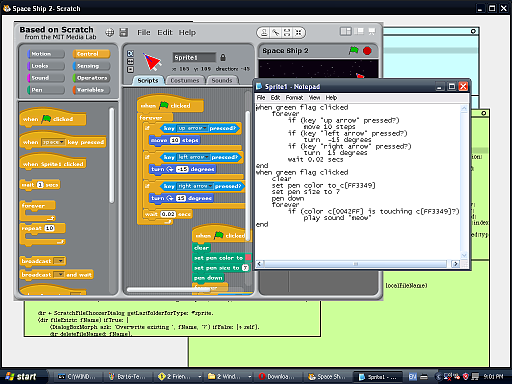Select the shrink sprite tool
The image size is (512, 384).
tap(298, 33)
